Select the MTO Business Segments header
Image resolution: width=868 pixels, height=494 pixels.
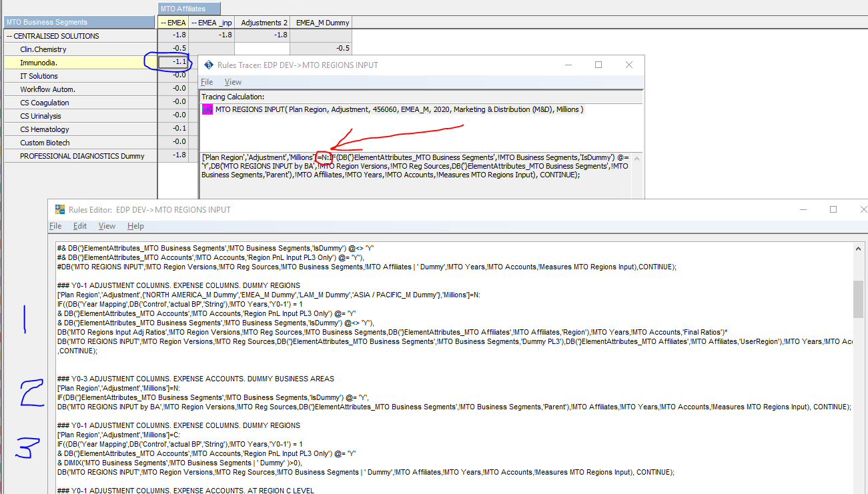click(80, 22)
